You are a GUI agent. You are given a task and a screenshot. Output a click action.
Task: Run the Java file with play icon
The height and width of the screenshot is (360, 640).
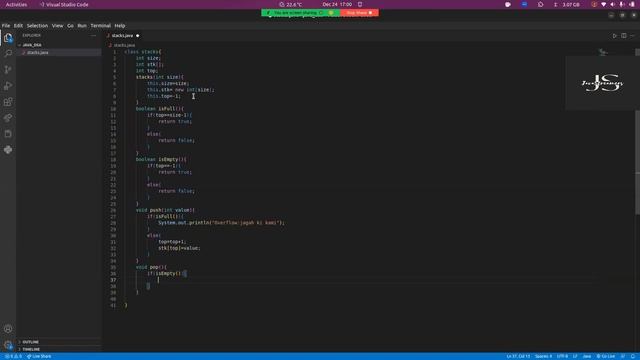pos(615,36)
